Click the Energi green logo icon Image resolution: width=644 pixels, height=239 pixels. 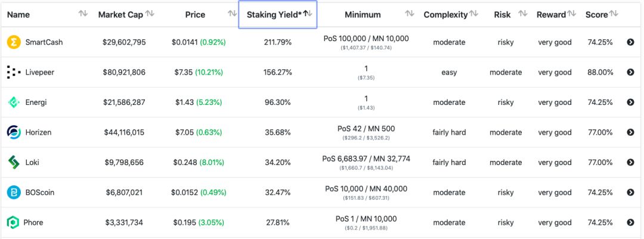(x=13, y=102)
